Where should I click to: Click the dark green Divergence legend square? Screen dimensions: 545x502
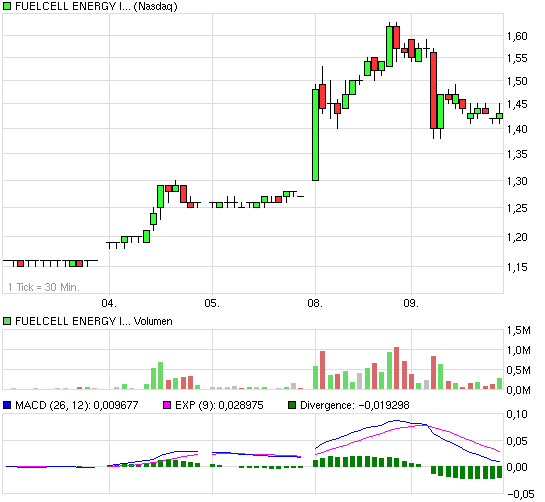pos(292,405)
